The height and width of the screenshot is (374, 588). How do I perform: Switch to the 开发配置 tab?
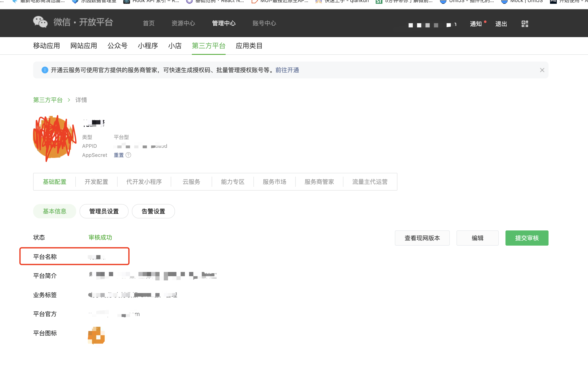(96, 182)
